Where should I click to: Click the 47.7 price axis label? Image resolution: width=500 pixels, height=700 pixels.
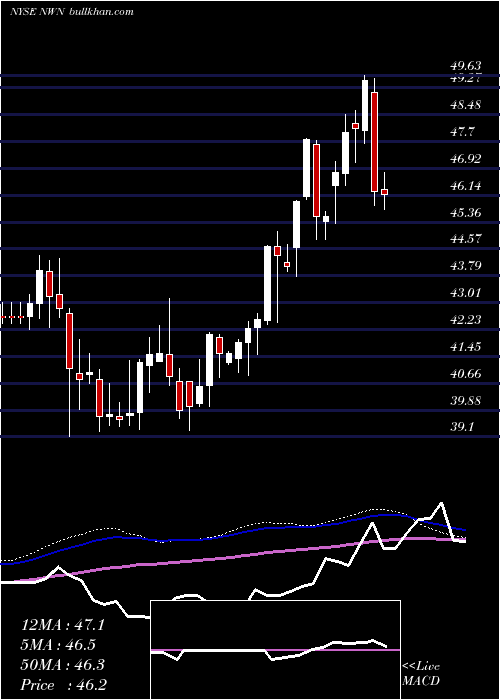[462, 132]
